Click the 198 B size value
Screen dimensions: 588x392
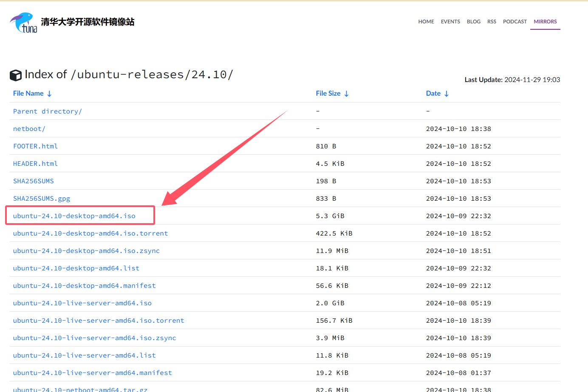point(326,181)
